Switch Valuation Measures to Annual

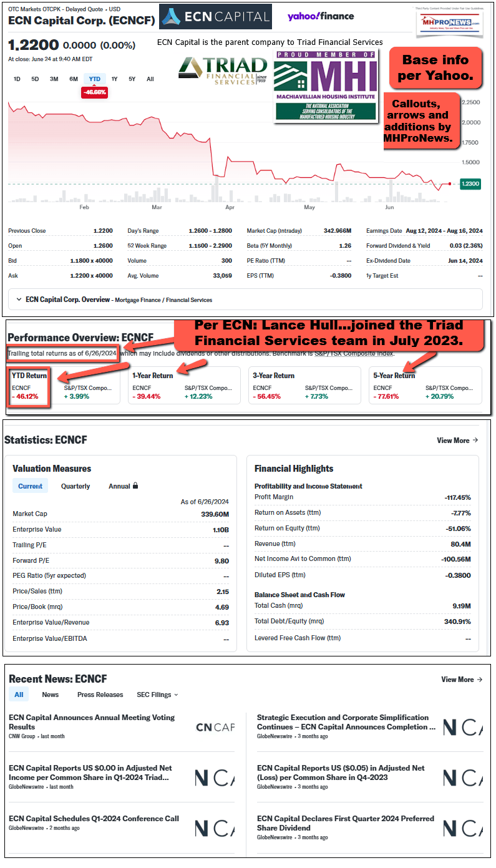pos(119,486)
